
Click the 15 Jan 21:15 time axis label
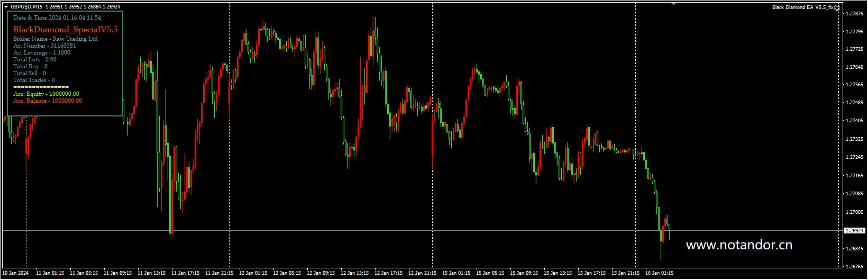tap(626, 274)
